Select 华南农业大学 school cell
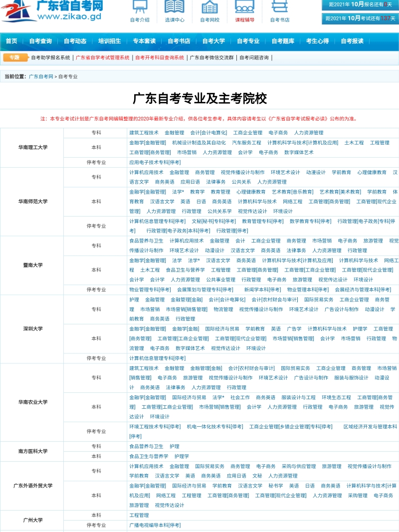Viewport: 399px width, 532px height. click(x=32, y=402)
